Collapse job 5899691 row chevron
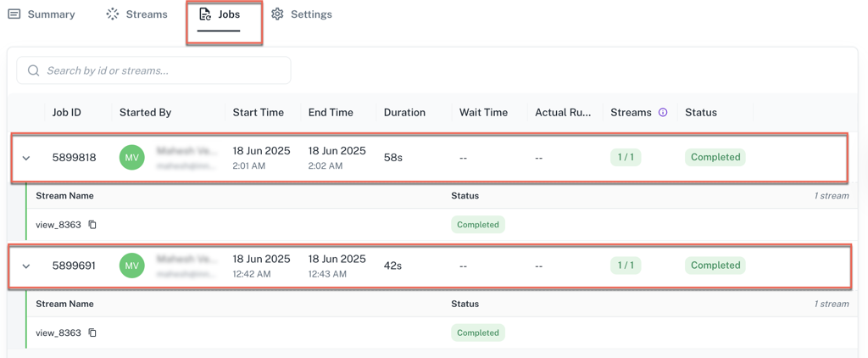Screen dimensions: 868x358 26,266
